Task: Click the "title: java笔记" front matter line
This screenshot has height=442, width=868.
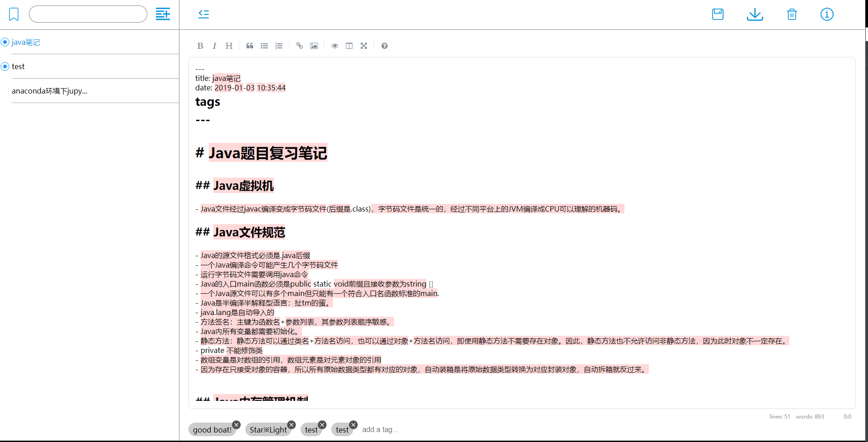Action: [218, 78]
